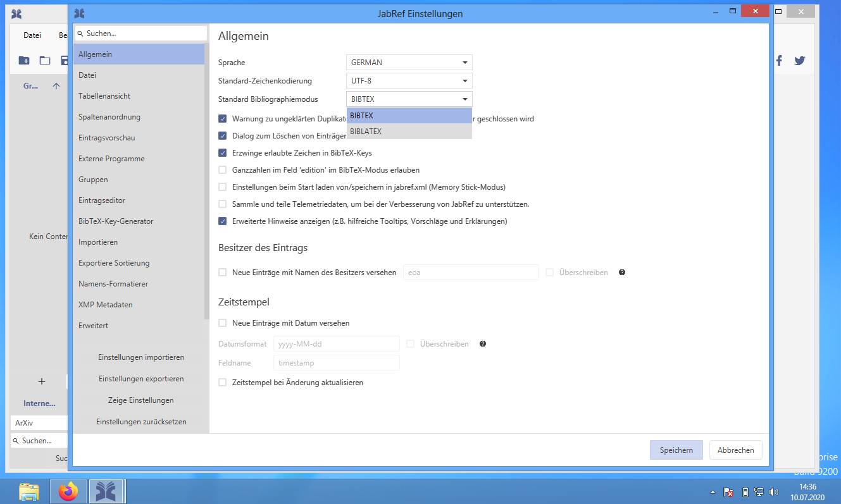Toggle 'Erweiterte Hinweise anzeigen' checkbox

[x=223, y=221]
